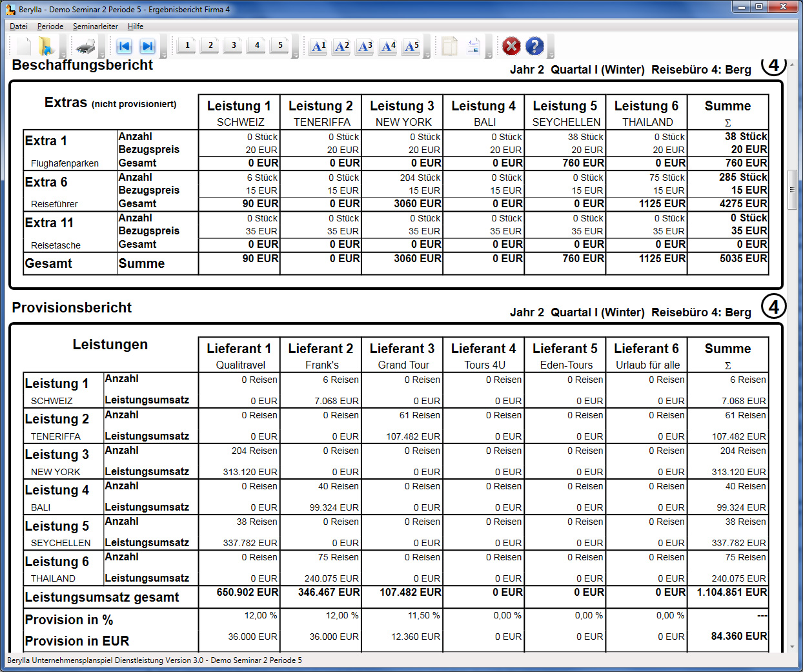Expand overflow arrow after page 5 button
The width and height of the screenshot is (803, 672).
point(296,56)
